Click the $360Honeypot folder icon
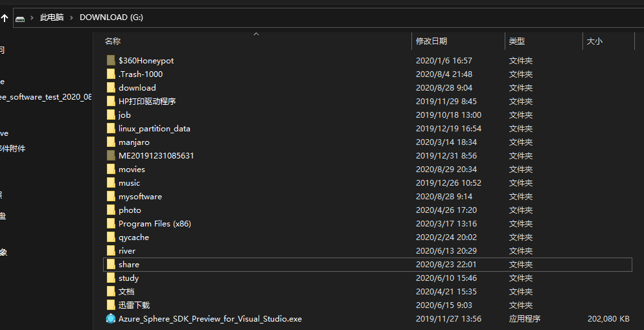 coord(111,61)
